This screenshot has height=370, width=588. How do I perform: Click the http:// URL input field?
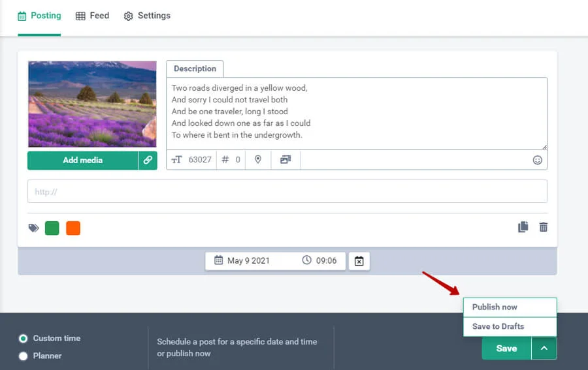(x=287, y=192)
